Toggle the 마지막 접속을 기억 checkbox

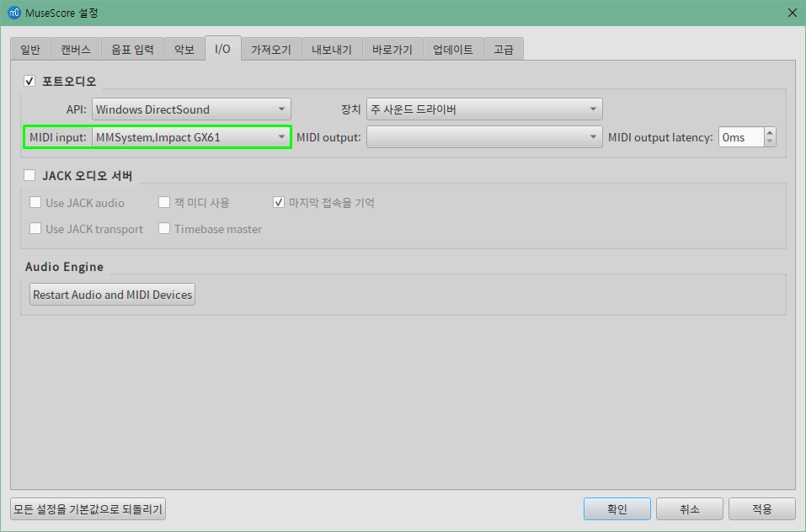point(279,202)
